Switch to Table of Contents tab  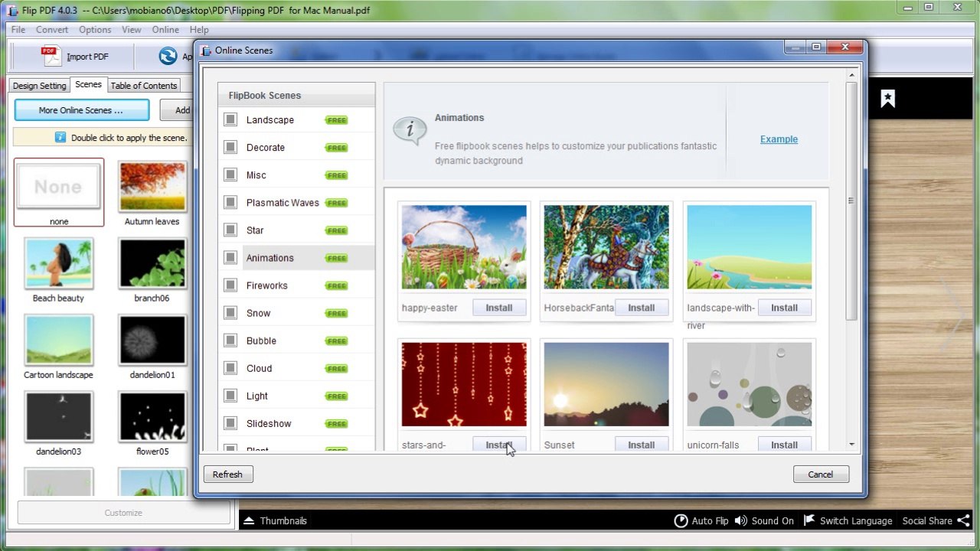click(x=144, y=86)
